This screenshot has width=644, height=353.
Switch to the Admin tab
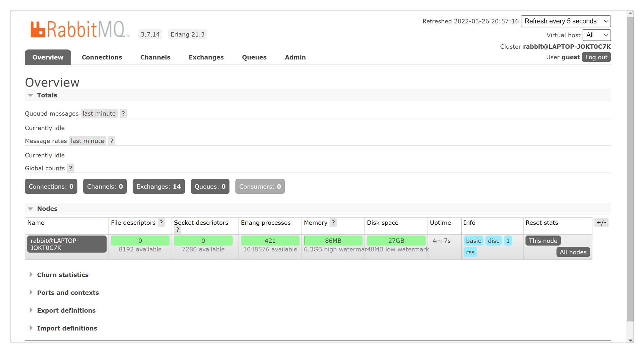click(x=295, y=57)
